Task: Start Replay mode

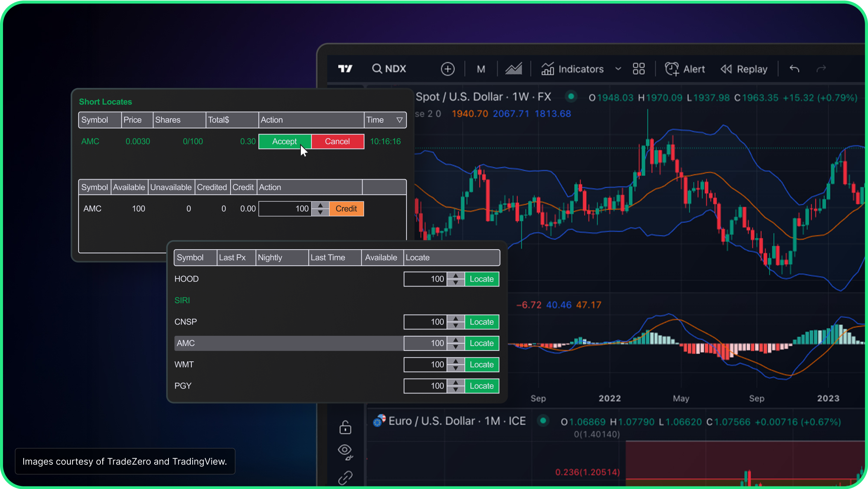Action: [744, 69]
